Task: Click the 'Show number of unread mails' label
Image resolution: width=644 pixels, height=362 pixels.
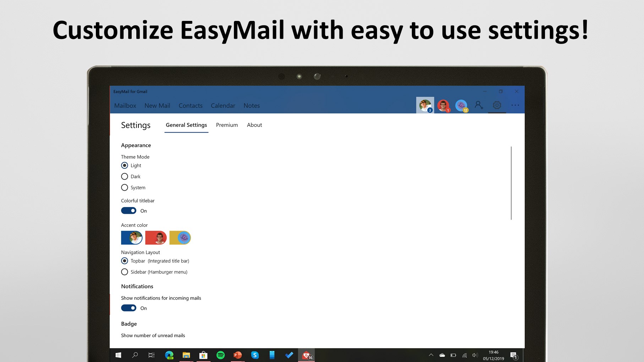Action: [x=153, y=335]
